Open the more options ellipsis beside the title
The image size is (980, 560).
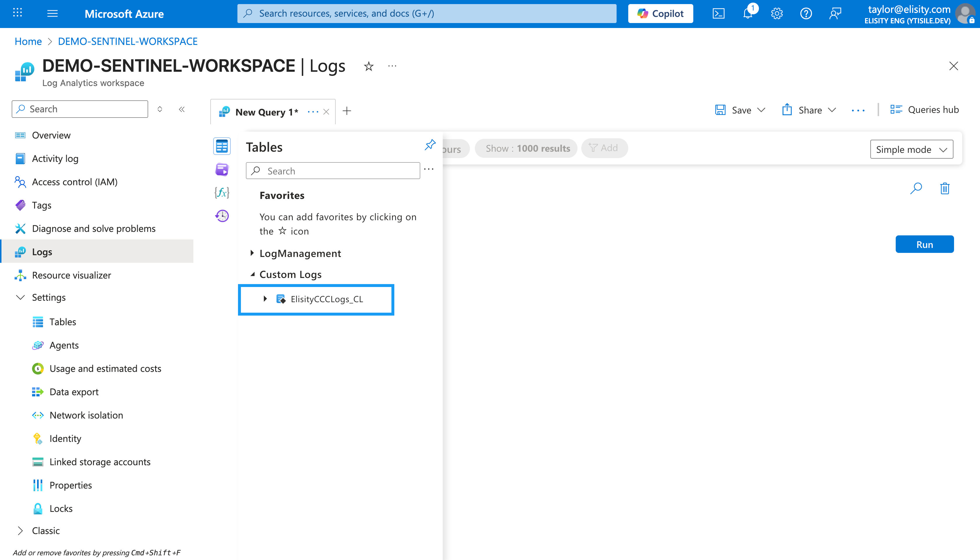click(392, 66)
